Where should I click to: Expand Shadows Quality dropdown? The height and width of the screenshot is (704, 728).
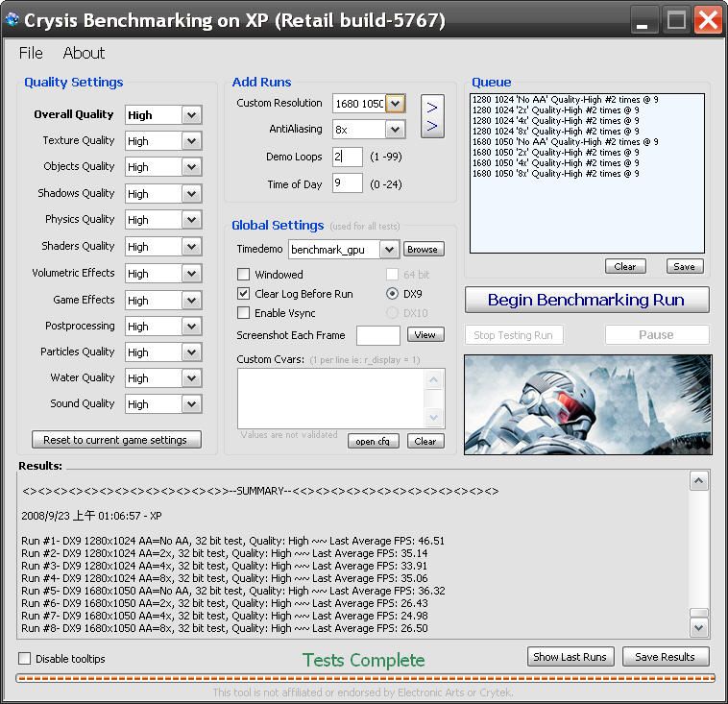[191, 194]
